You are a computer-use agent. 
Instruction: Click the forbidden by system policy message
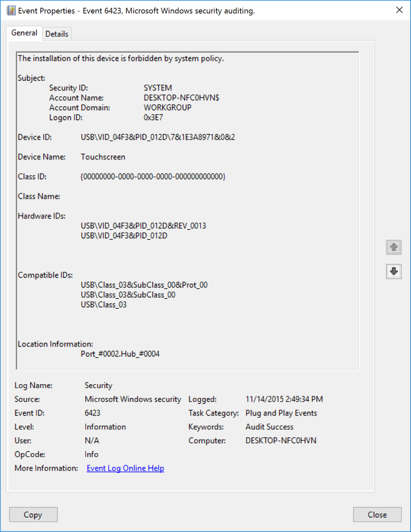121,59
